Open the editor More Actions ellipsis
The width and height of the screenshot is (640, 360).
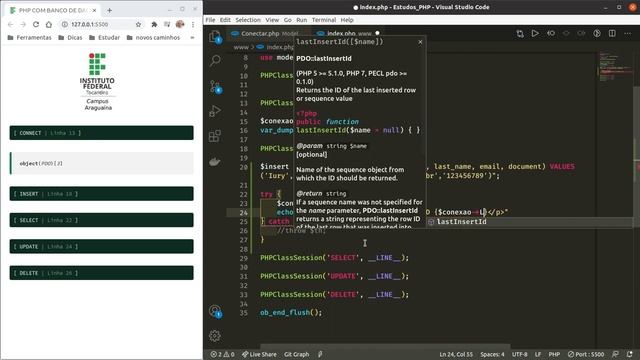point(628,33)
